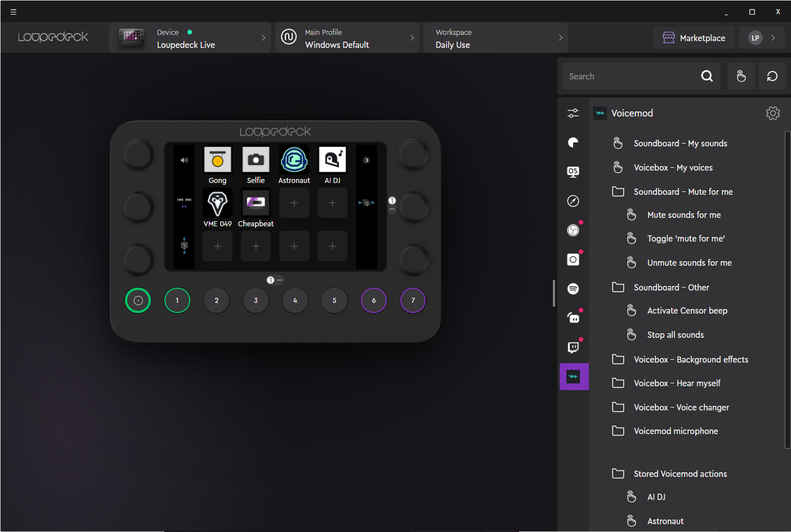The image size is (791, 532).
Task: Select the Streamlabs sidebar icon
Action: [x=573, y=318]
